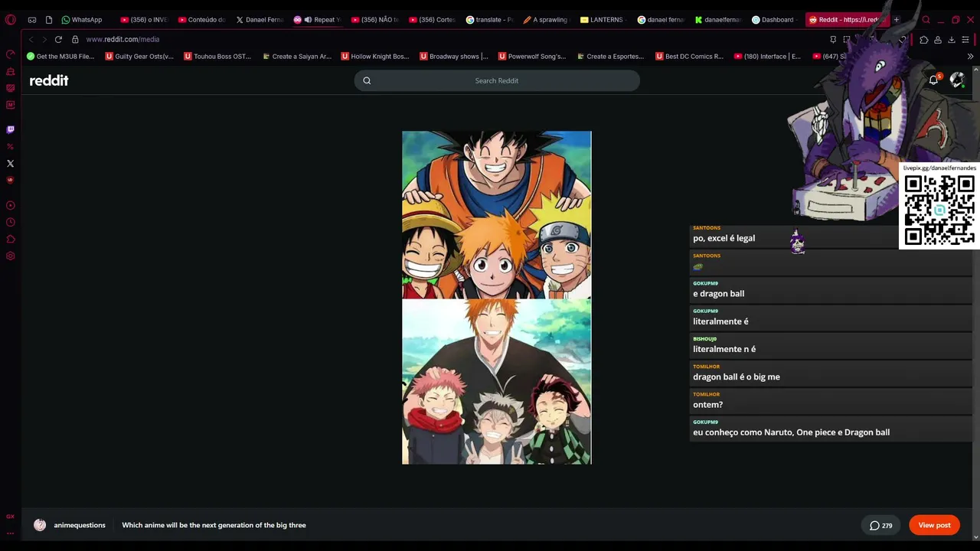980x551 pixels.
Task: Switch to the Danael Fernandes X tab
Action: coord(260,20)
